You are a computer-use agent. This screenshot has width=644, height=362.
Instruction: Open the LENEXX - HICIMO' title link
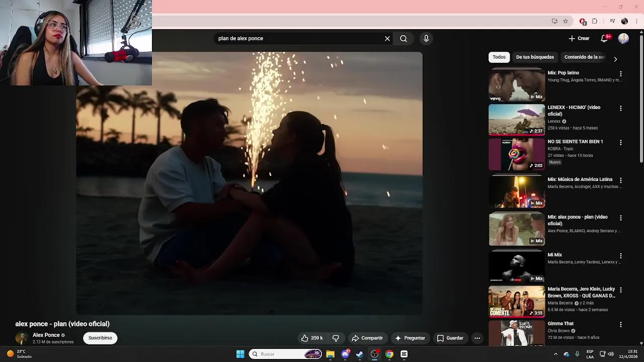coord(574,111)
